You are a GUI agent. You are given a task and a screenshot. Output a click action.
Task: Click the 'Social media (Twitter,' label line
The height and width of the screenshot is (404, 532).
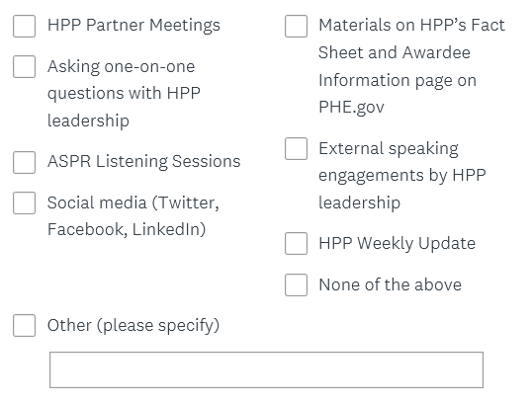[133, 203]
